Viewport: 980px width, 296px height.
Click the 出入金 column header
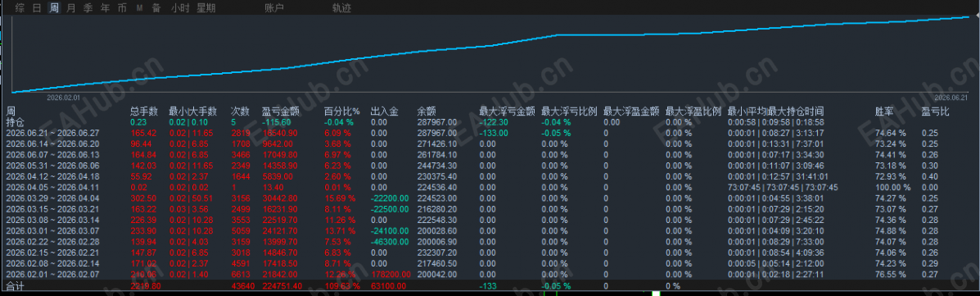pos(384,112)
